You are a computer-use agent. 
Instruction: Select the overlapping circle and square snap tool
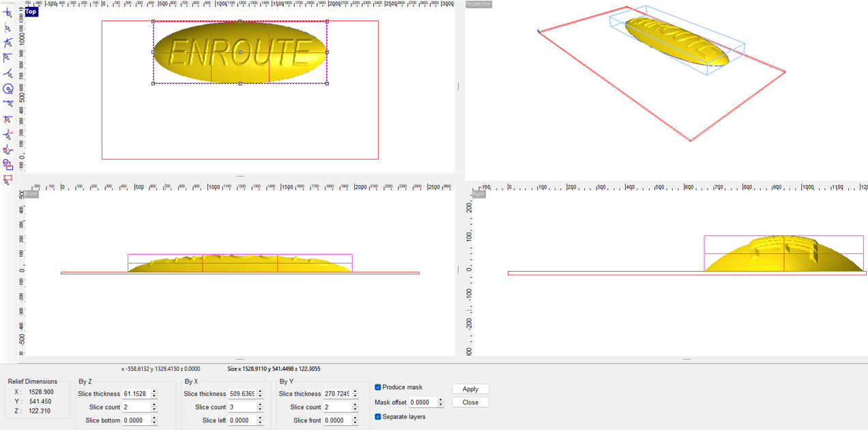pos(8,164)
